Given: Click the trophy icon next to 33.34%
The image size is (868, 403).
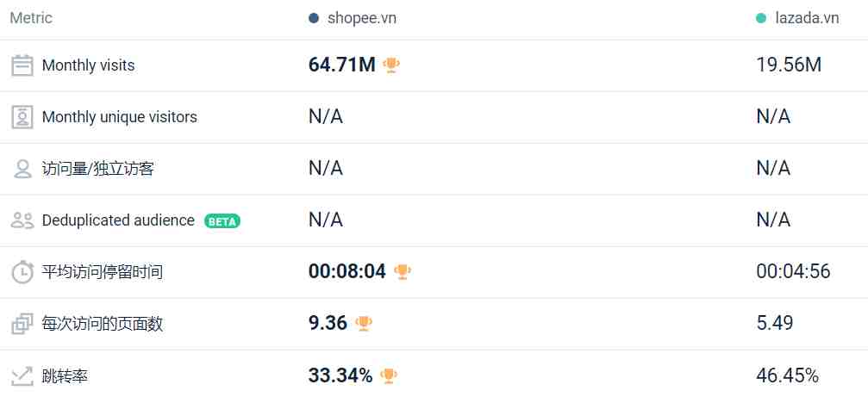Looking at the screenshot, I should point(389,376).
